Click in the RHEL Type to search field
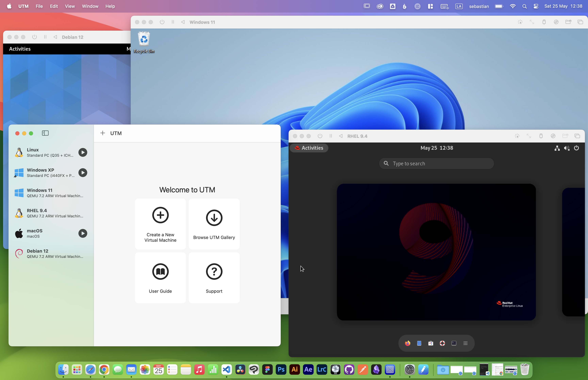Image resolution: width=588 pixels, height=380 pixels. click(x=436, y=164)
